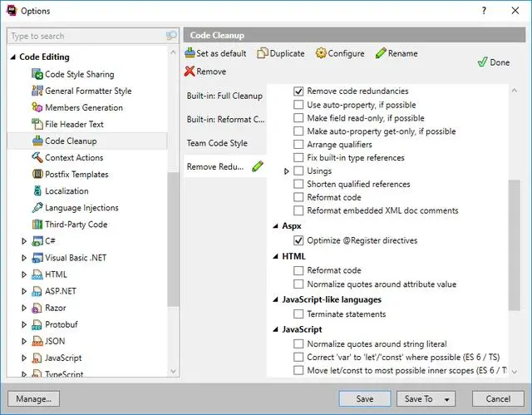Uncheck Optimize @Register directives
This screenshot has height=415, width=532.
[x=298, y=240]
